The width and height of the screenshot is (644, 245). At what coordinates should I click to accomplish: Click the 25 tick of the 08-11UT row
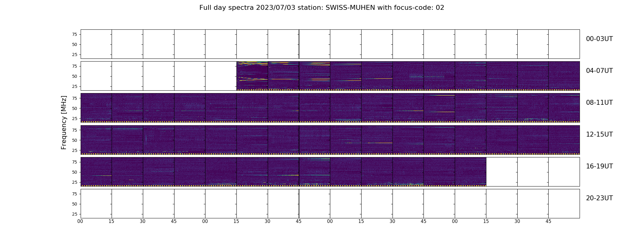(x=74, y=118)
